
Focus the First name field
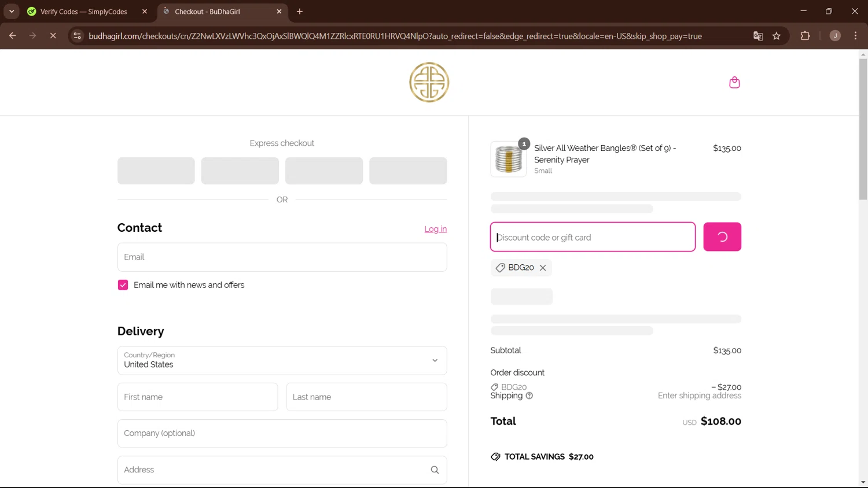coord(197,397)
